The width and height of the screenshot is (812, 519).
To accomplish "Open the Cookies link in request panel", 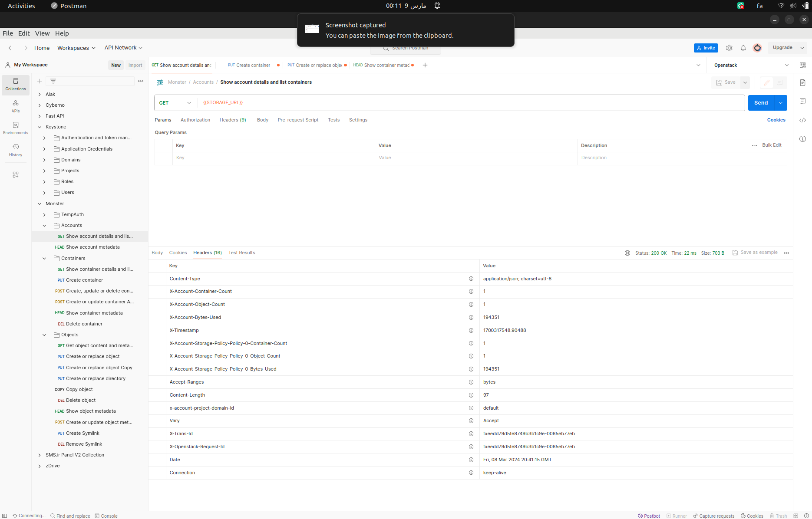I will (776, 120).
